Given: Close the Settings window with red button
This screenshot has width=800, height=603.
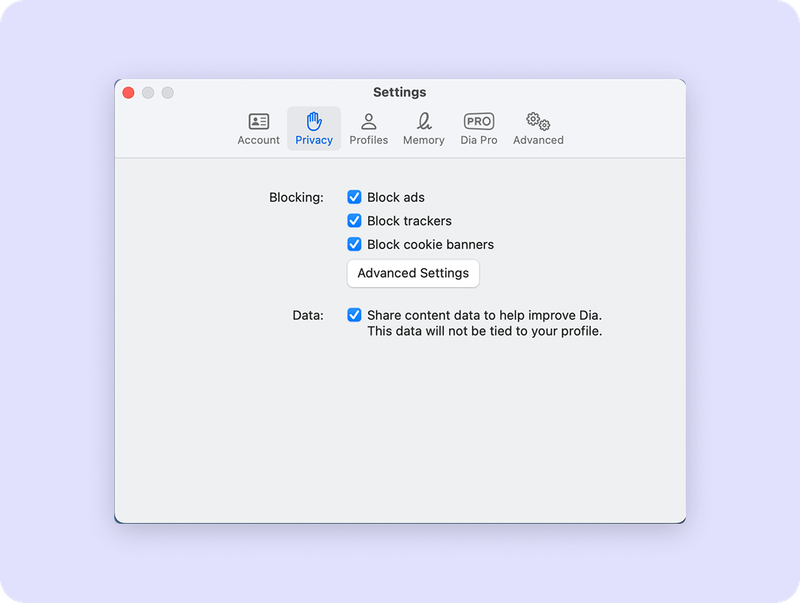Looking at the screenshot, I should (x=129, y=92).
